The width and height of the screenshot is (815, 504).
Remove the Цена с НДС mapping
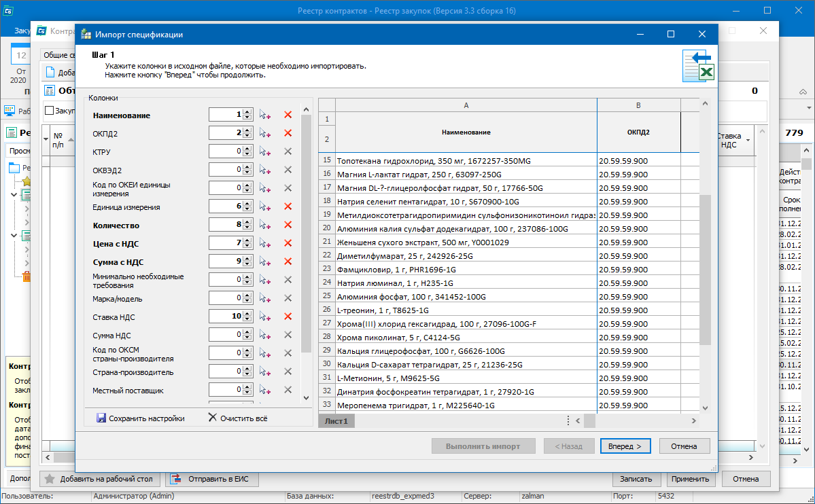pos(288,242)
